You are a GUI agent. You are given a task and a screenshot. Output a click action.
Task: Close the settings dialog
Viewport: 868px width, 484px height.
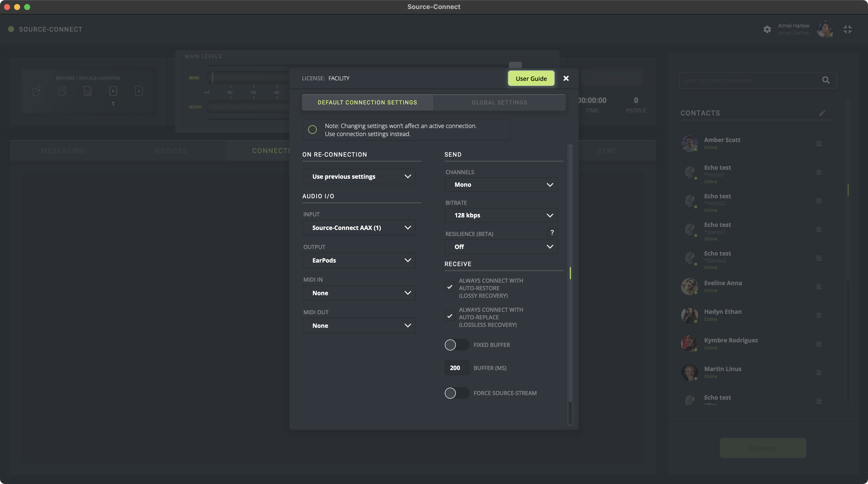(566, 79)
